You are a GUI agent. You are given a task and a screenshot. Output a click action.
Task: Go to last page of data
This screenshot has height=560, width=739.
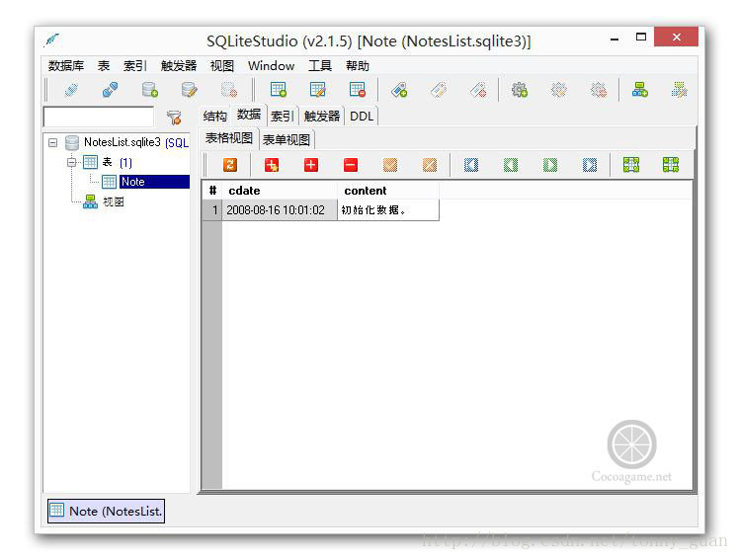click(x=590, y=165)
